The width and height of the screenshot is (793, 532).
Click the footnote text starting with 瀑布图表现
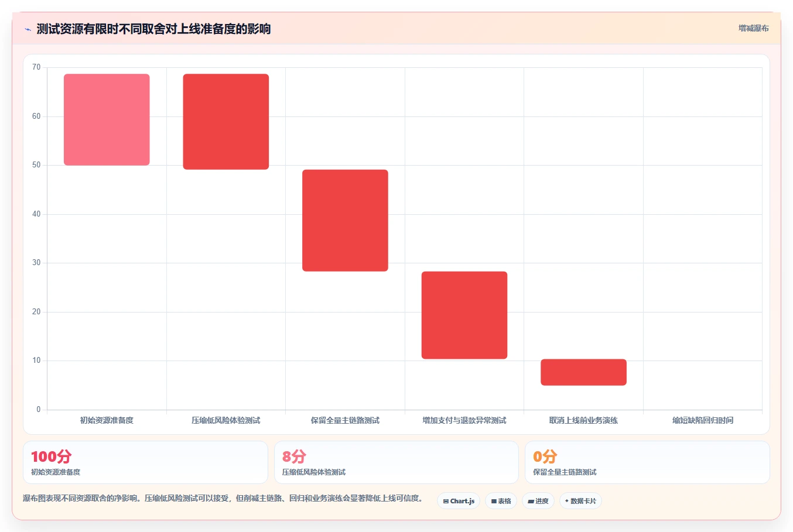(x=223, y=499)
